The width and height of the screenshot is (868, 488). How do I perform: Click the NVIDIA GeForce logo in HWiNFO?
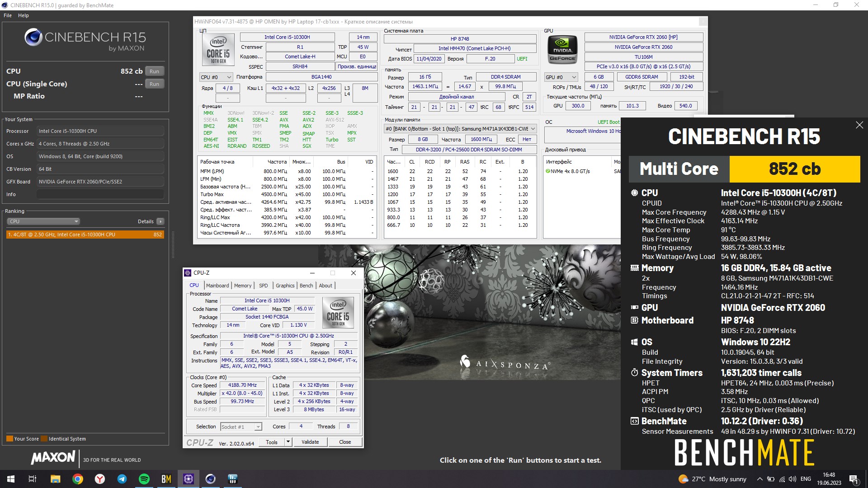pyautogui.click(x=562, y=50)
